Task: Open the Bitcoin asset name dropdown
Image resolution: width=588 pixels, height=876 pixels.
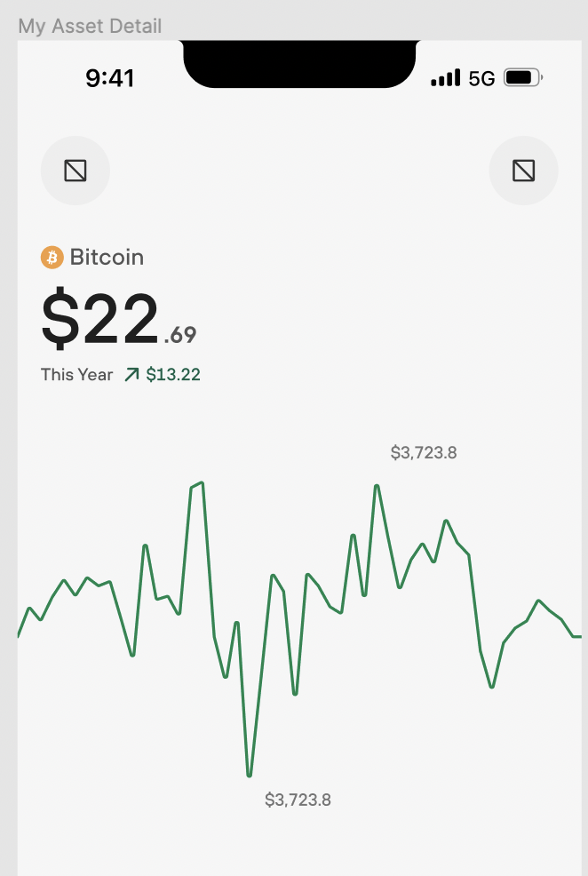Action: click(107, 258)
